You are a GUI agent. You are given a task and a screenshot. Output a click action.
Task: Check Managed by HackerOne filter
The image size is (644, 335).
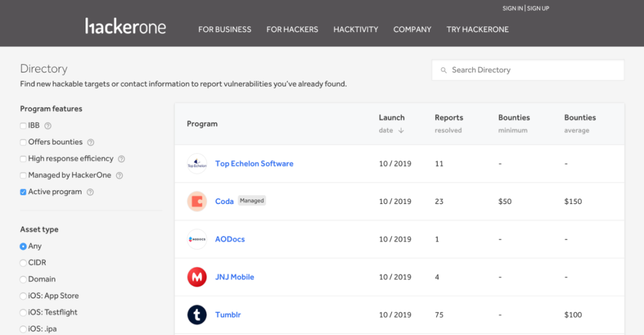[23, 176]
